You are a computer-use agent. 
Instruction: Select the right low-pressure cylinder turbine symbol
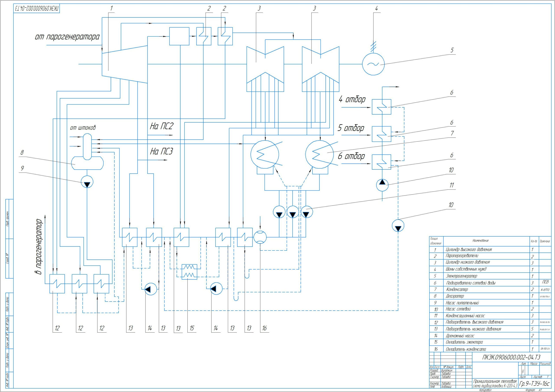[320, 69]
